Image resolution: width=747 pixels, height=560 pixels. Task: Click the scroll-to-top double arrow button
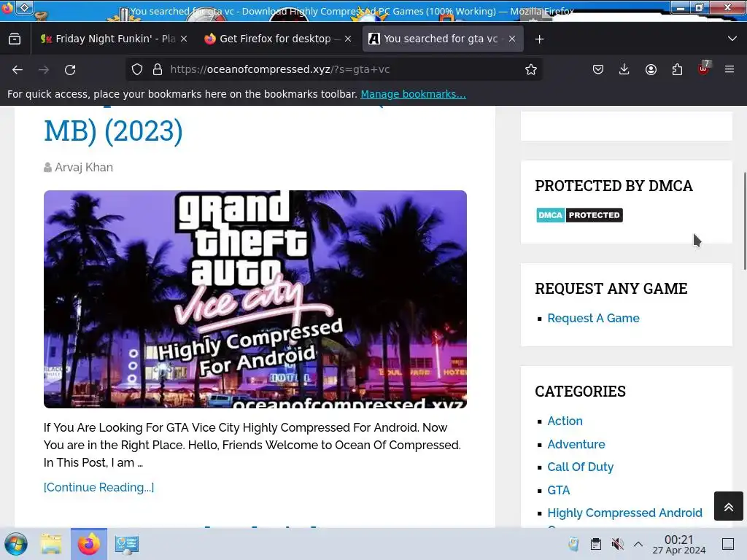[729, 506]
